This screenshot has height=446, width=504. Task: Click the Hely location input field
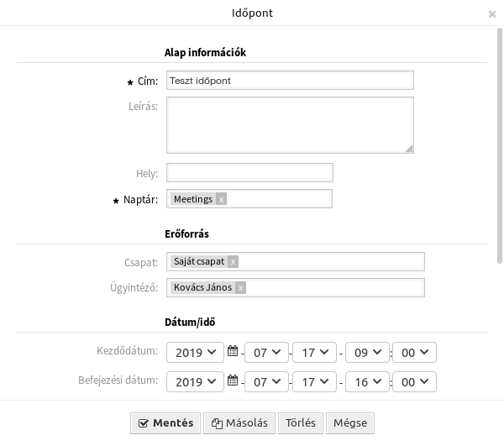tap(249, 172)
